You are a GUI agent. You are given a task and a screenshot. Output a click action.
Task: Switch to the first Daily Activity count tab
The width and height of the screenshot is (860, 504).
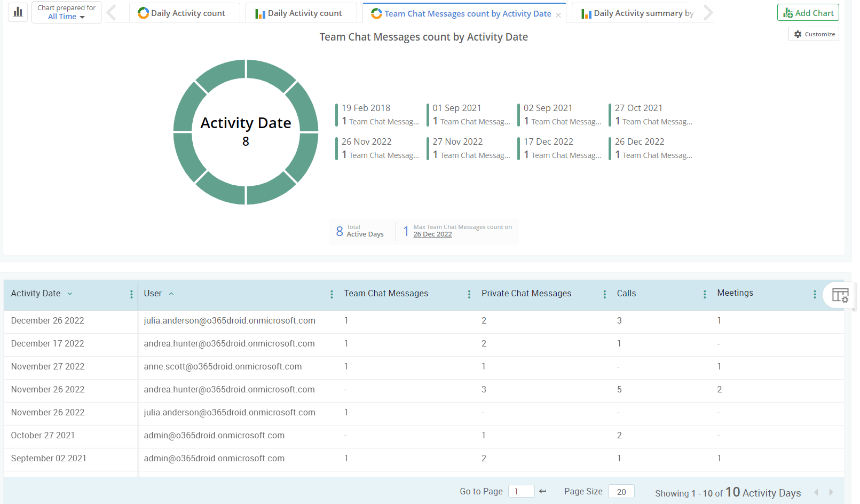pos(184,12)
